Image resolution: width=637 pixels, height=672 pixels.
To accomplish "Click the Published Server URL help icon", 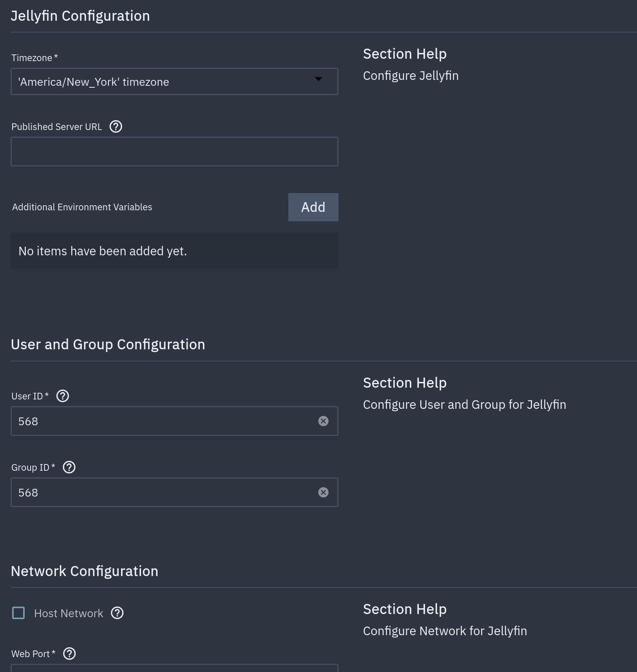I will [116, 126].
